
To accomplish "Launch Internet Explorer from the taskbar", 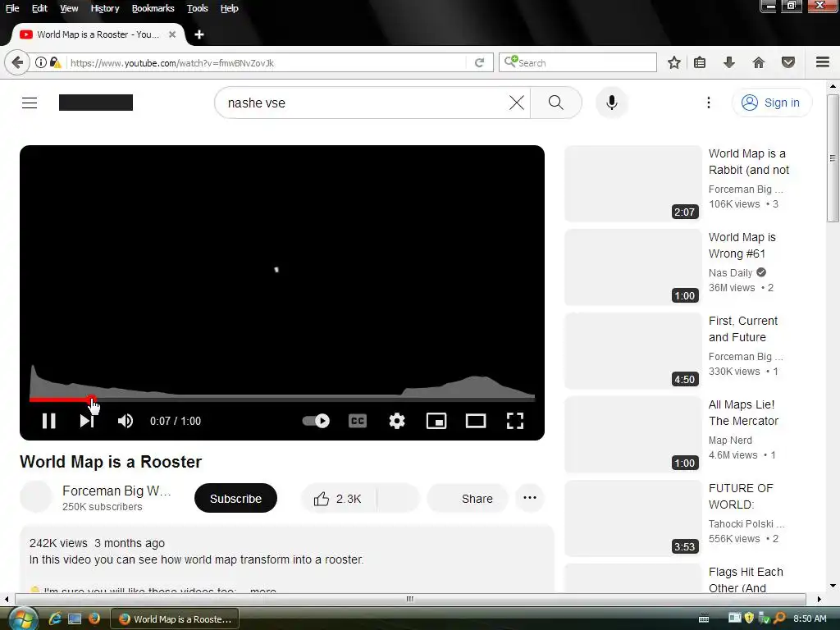I will 55,619.
